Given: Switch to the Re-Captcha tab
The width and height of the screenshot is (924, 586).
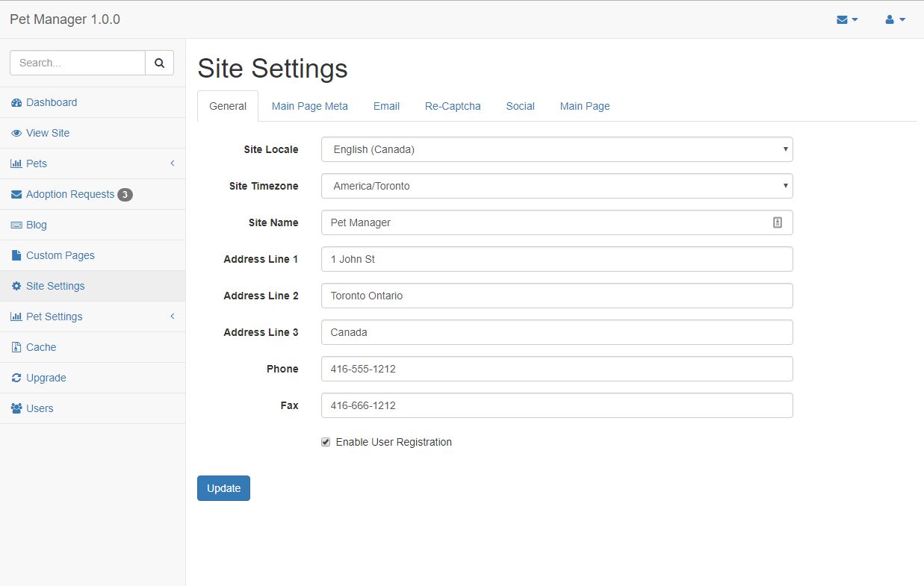Looking at the screenshot, I should point(453,106).
